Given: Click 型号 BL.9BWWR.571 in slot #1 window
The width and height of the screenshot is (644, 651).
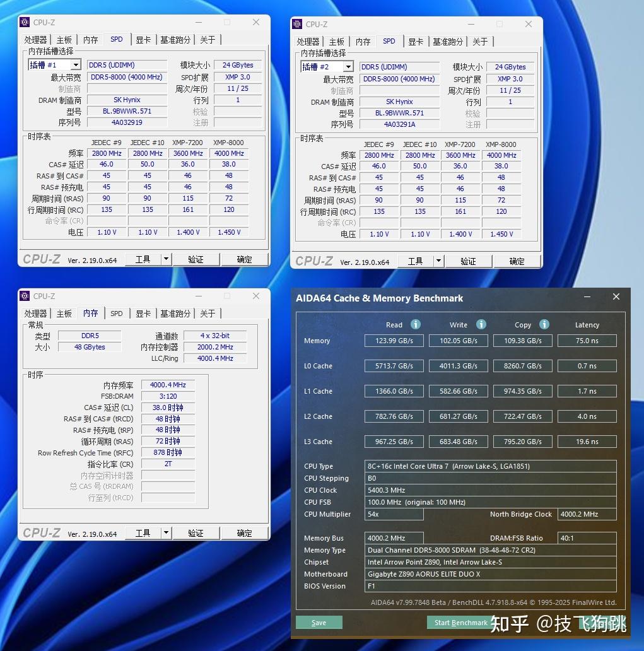Looking at the screenshot, I should (127, 111).
